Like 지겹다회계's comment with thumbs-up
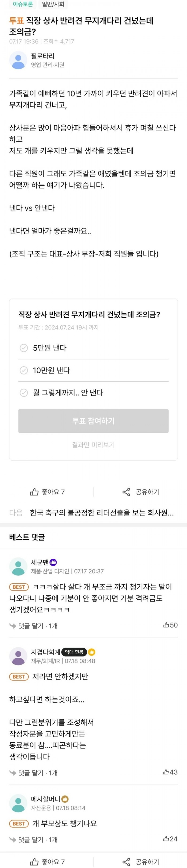Viewport: 187px width, 868px height. click(166, 772)
